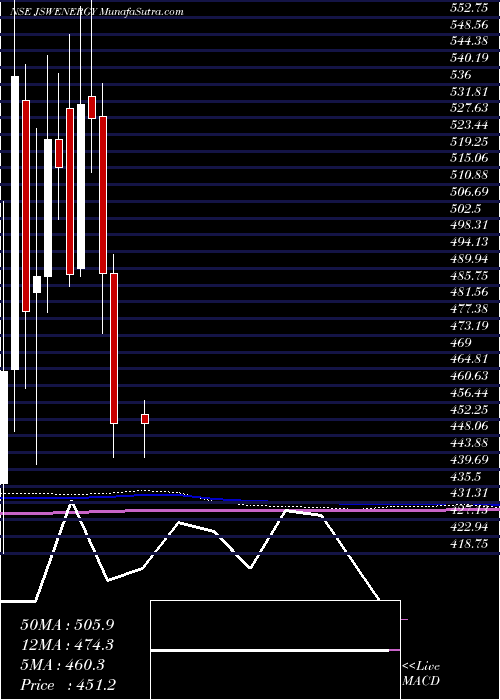Click the 50MA : 505.9 readout

tap(67, 624)
